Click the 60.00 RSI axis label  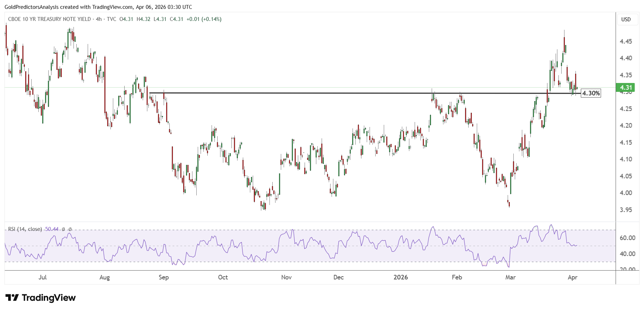(x=627, y=238)
